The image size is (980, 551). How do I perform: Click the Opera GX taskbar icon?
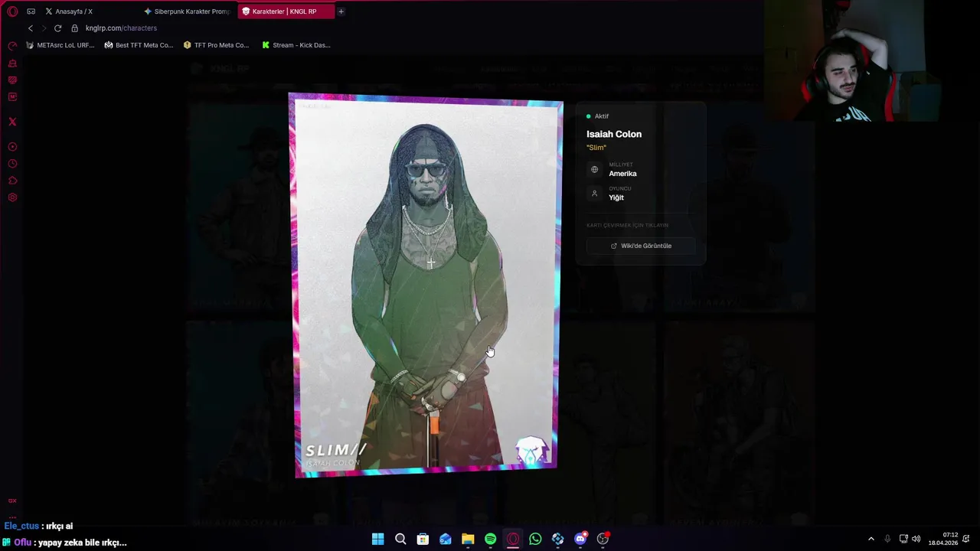click(513, 539)
